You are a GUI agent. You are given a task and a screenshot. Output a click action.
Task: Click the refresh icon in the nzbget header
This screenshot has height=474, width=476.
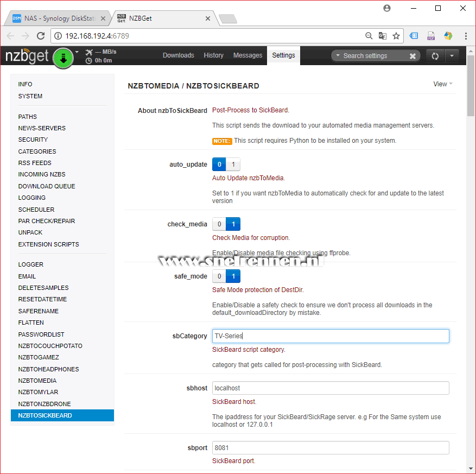(435, 56)
